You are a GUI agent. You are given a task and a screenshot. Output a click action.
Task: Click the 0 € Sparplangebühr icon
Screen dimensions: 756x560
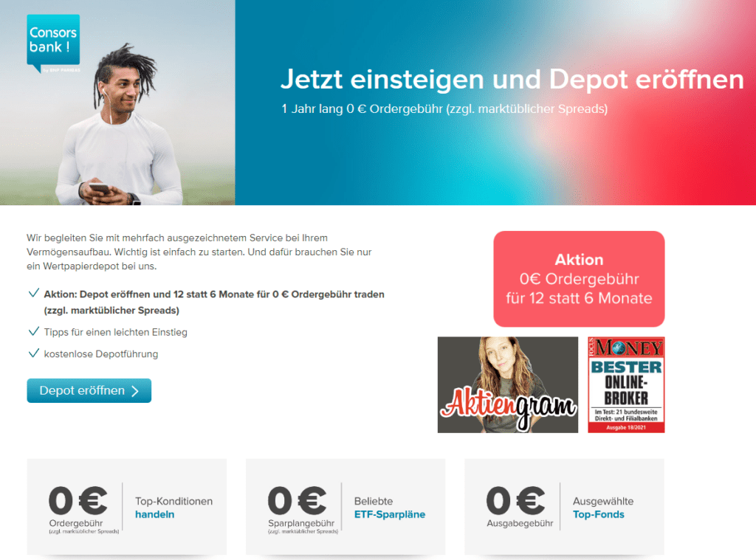pyautogui.click(x=297, y=501)
